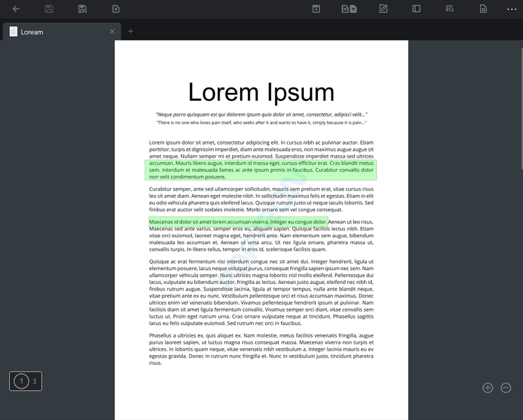Click the Save floppy disk icon
523x420 pixels.
coord(49,9)
